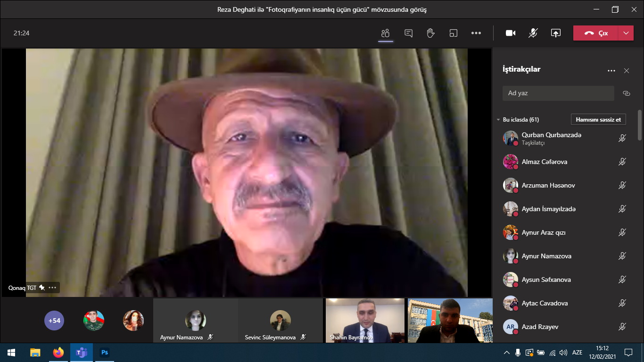Viewport: 644px width, 362px height.
Task: Open the share screen tray icon
Action: [x=556, y=33]
